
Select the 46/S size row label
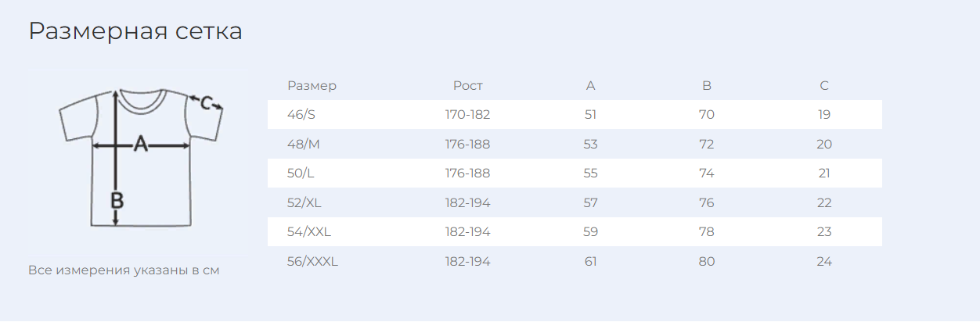coord(301,115)
